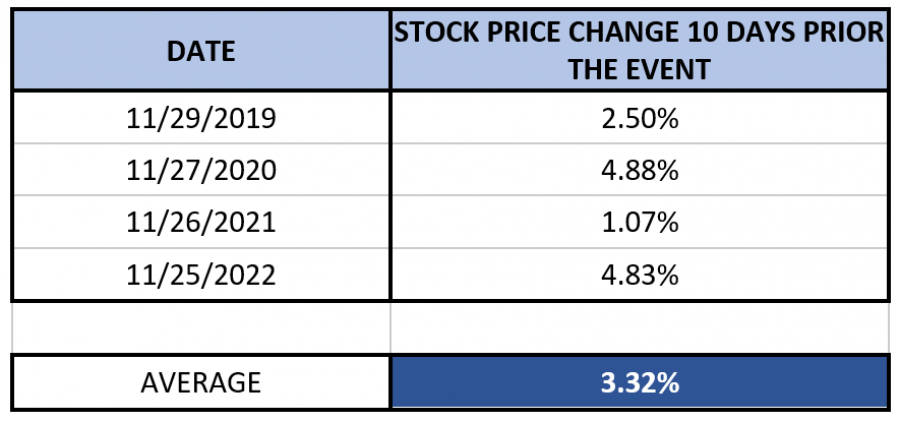Select the DATE column header cell

[x=201, y=50]
